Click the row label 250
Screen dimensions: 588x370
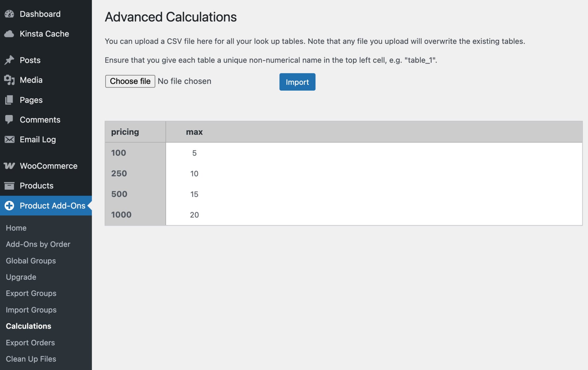(x=119, y=173)
